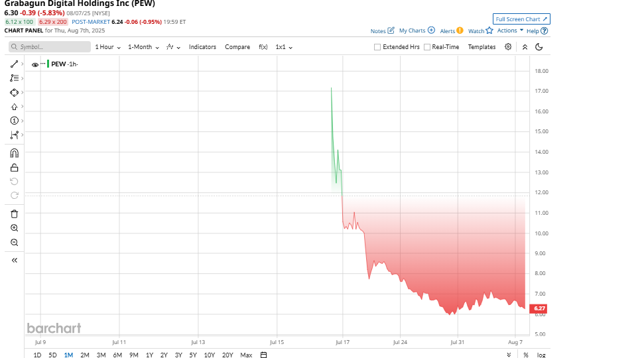
Task: Toggle percent scale
Action: click(526, 355)
